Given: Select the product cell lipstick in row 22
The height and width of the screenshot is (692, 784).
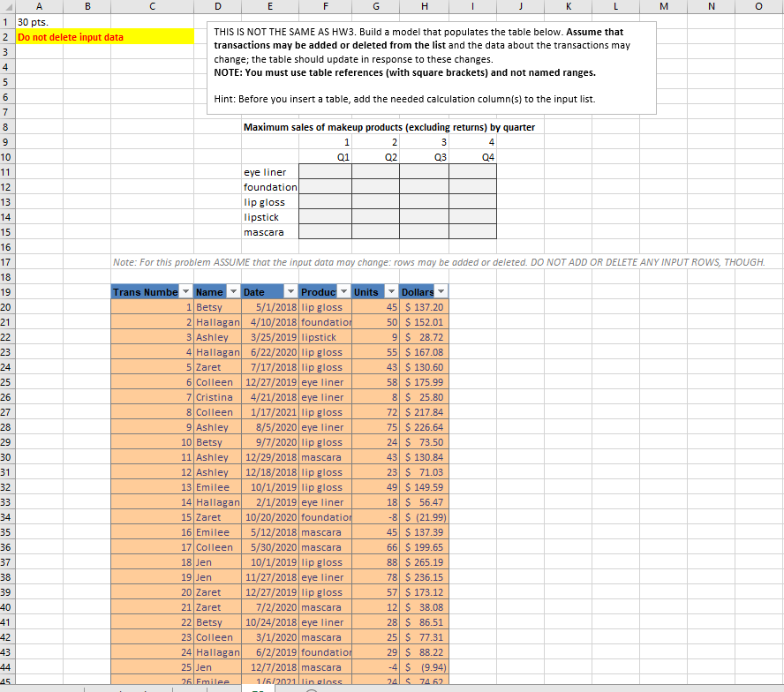Looking at the screenshot, I should (x=326, y=337).
